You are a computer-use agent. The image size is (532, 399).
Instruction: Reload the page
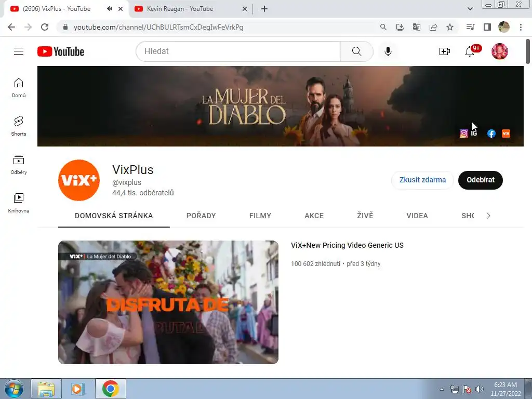point(45,27)
